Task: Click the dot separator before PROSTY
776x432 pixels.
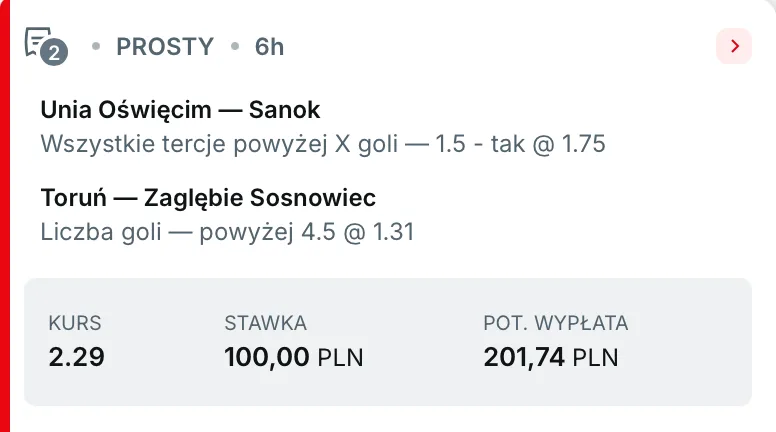Action: point(96,47)
